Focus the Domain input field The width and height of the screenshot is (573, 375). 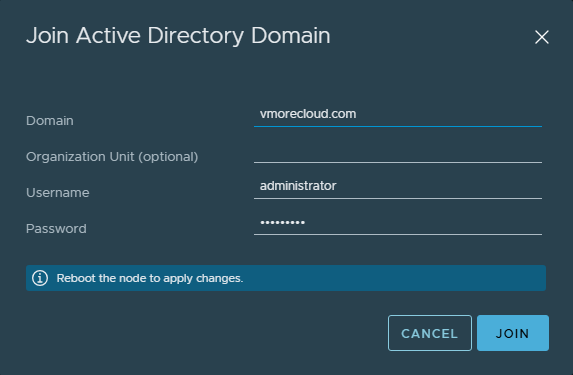[398, 114]
